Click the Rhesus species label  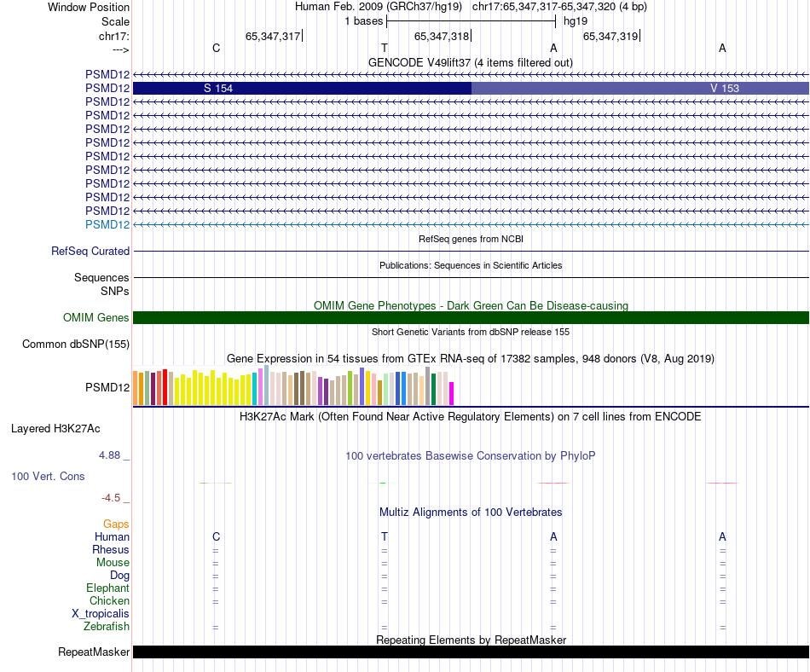pyautogui.click(x=111, y=549)
